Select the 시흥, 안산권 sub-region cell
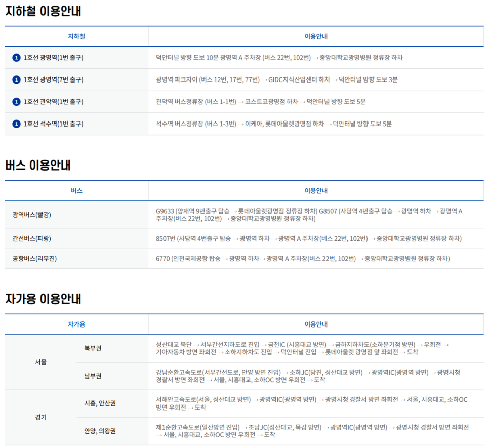Screen dimensions: 489x448 coord(100,403)
